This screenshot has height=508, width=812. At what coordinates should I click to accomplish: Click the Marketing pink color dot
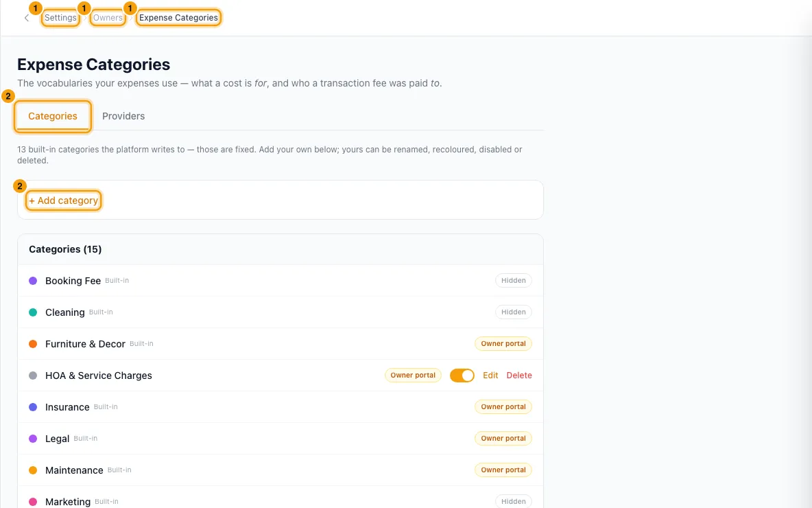pos(33,502)
